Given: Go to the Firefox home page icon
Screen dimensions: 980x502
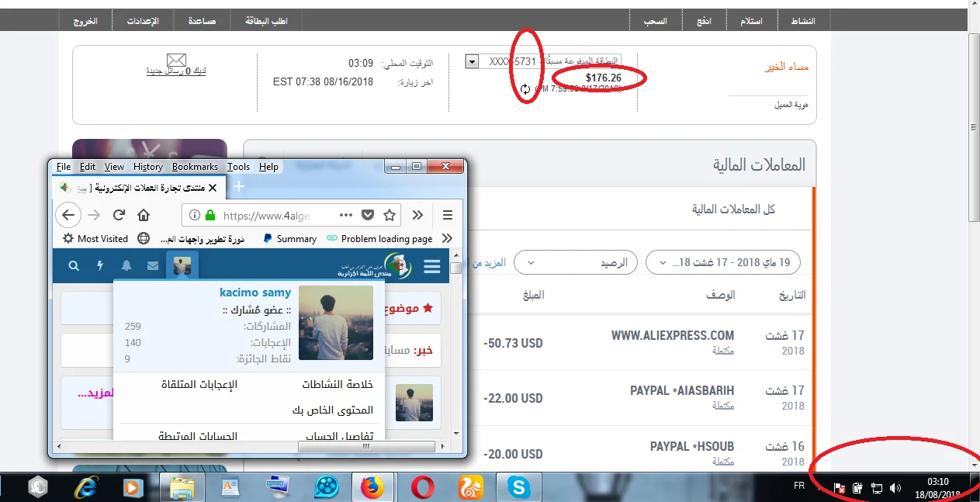Looking at the screenshot, I should (144, 215).
